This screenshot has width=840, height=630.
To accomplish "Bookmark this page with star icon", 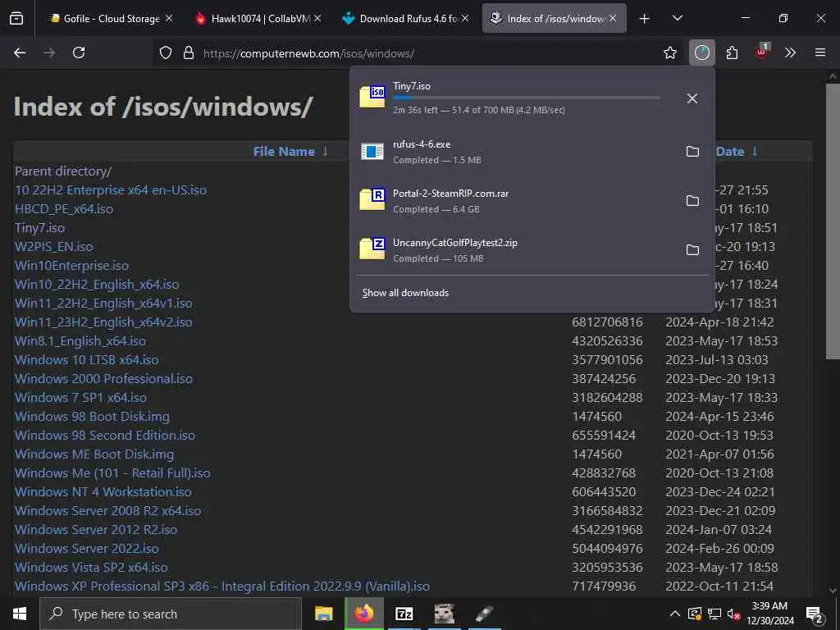I will [669, 52].
